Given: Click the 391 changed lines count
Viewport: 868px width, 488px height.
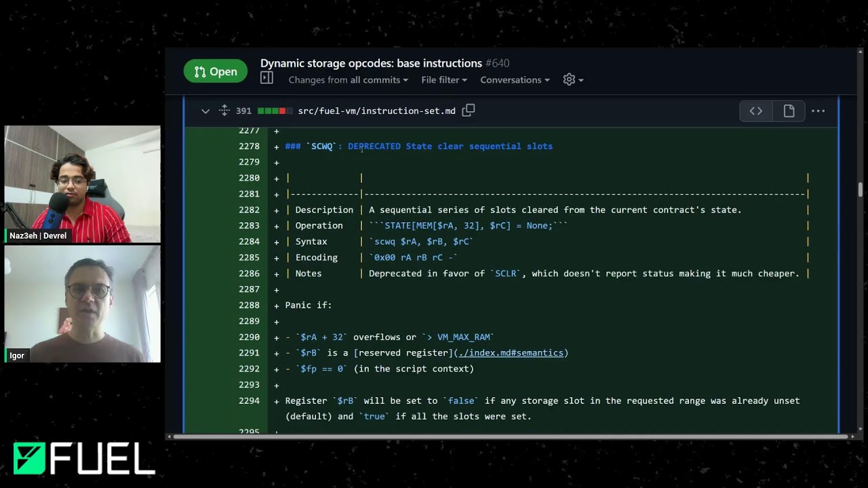Looking at the screenshot, I should click(x=243, y=111).
